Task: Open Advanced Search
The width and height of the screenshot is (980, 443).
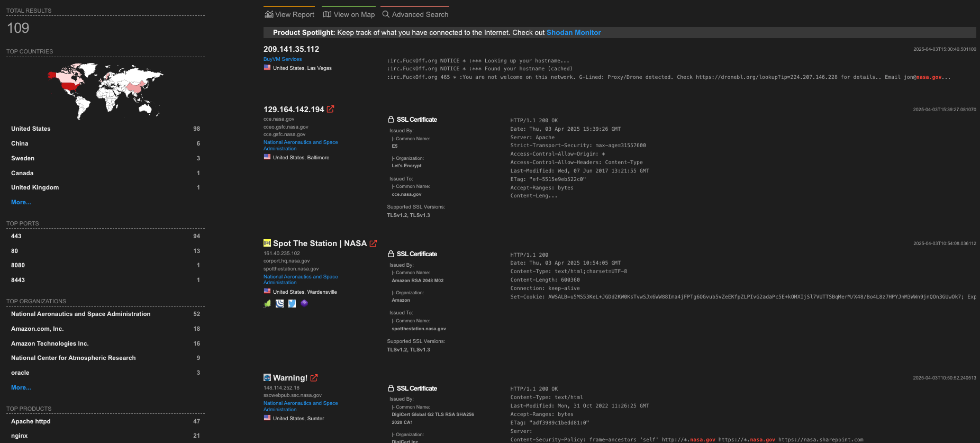Action: [415, 14]
